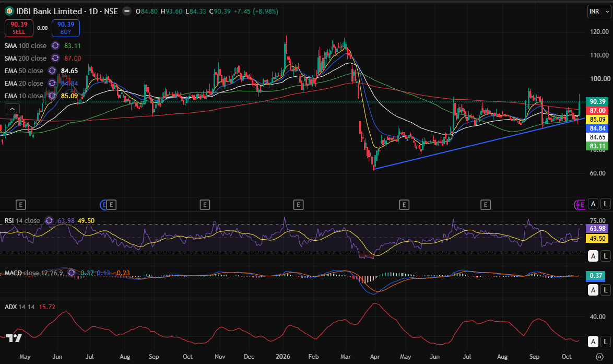Select the SMA 200 close legend label
Image resolution: width=613 pixels, height=364 pixels.
(26, 58)
